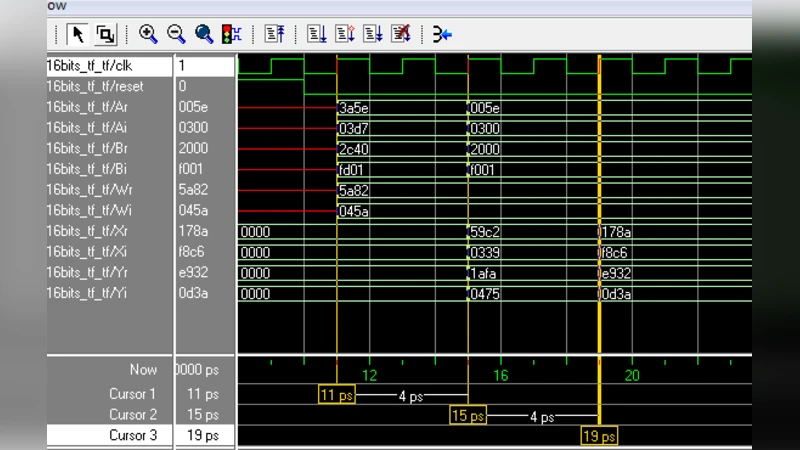
Task: Click the red X cursor toolbar icon
Action: (401, 35)
